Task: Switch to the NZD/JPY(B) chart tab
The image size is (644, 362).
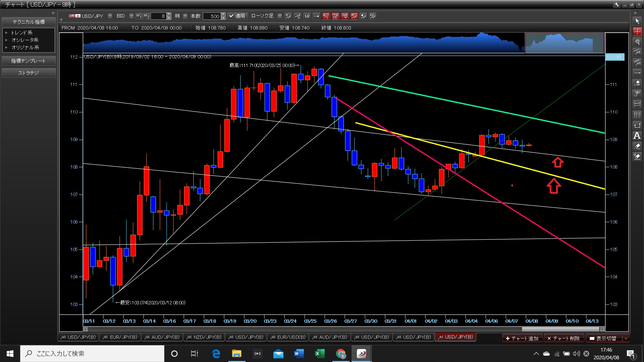Action: (x=204, y=337)
